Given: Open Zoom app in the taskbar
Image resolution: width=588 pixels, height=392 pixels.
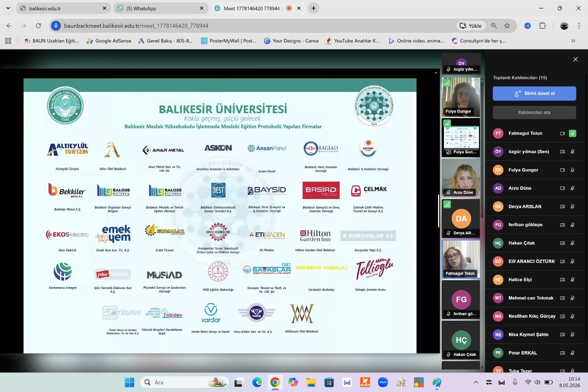Looking at the screenshot, I should [x=383, y=382].
